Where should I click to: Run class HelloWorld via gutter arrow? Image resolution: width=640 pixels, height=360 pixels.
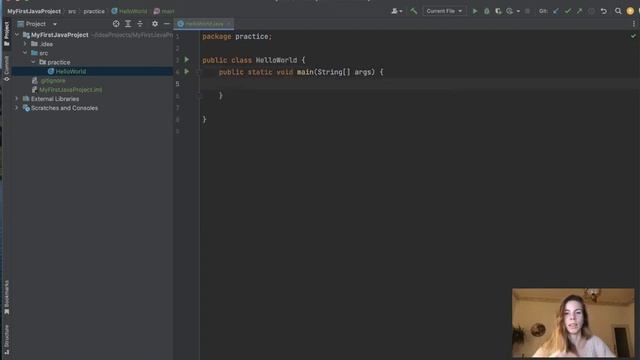[187, 60]
